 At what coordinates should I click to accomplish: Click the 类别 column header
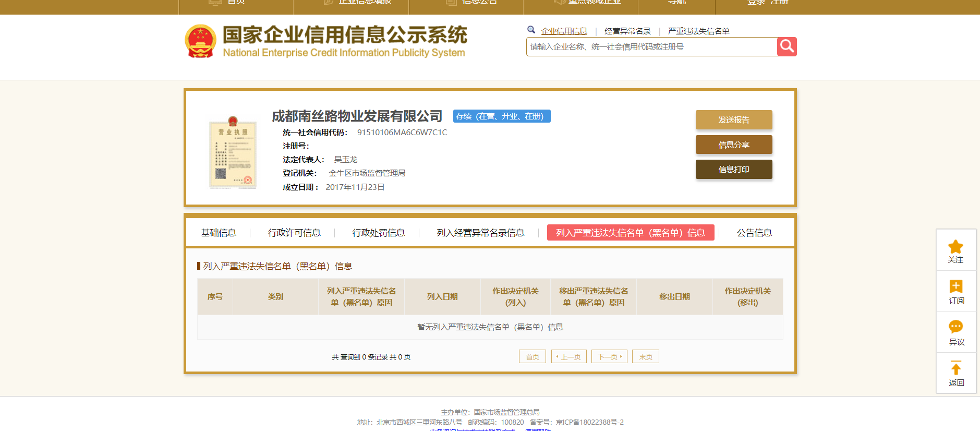tap(276, 296)
